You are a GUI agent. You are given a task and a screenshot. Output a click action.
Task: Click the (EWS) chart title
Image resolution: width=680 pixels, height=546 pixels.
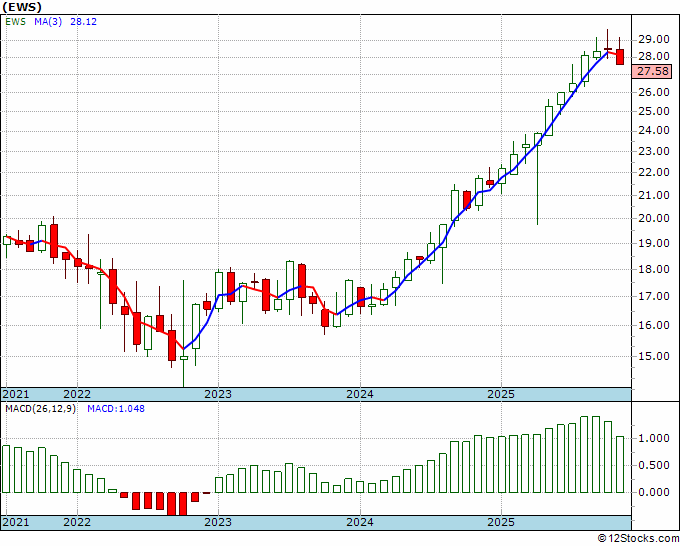tap(22, 7)
